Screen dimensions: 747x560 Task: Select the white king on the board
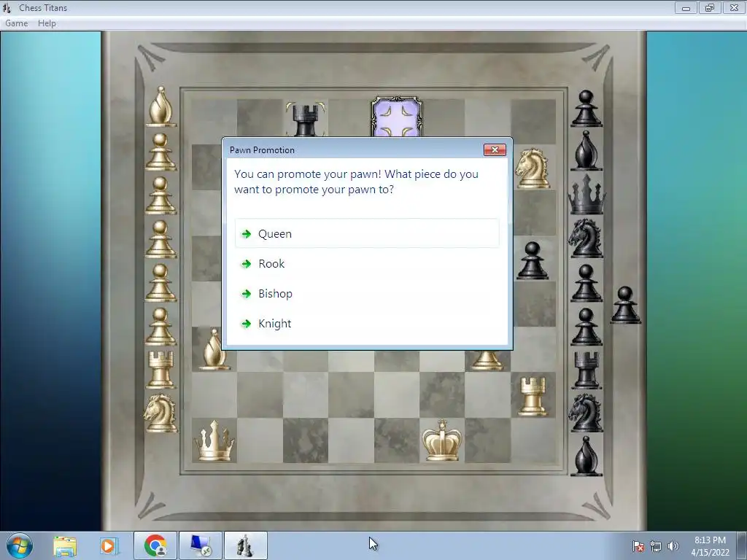[x=442, y=440]
